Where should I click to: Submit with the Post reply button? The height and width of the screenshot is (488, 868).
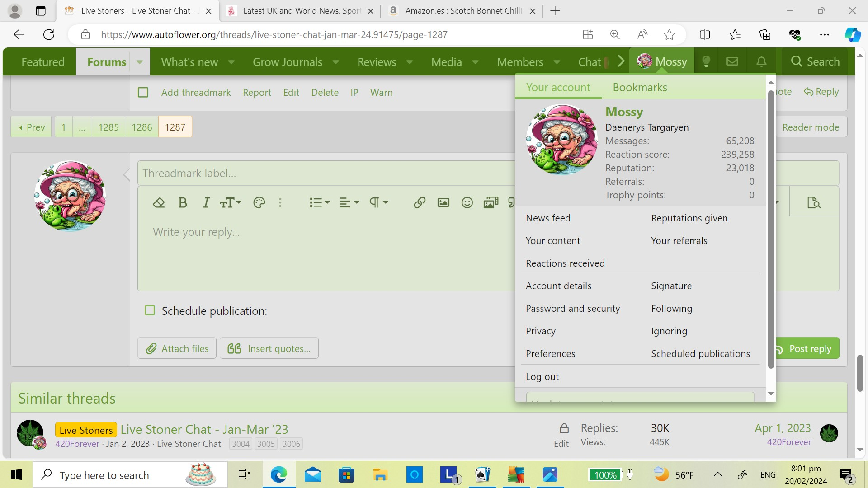click(x=807, y=348)
